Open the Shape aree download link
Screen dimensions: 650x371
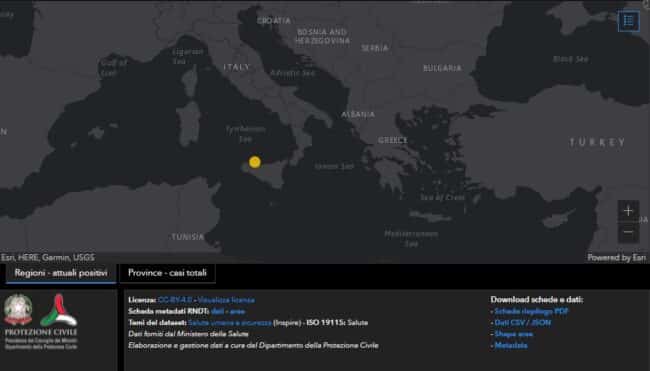[x=514, y=334]
